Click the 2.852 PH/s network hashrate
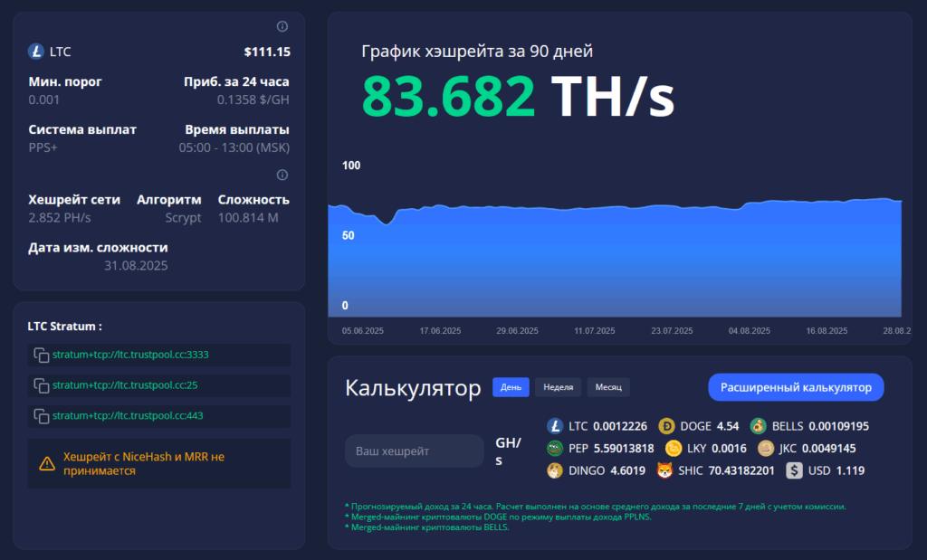 click(x=60, y=218)
